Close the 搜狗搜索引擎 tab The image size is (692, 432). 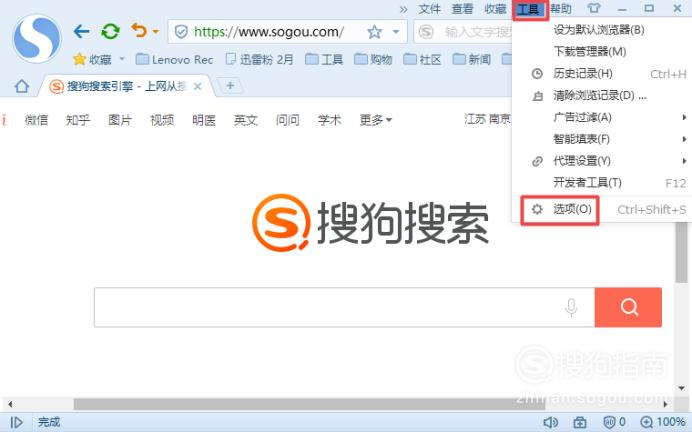coord(198,86)
